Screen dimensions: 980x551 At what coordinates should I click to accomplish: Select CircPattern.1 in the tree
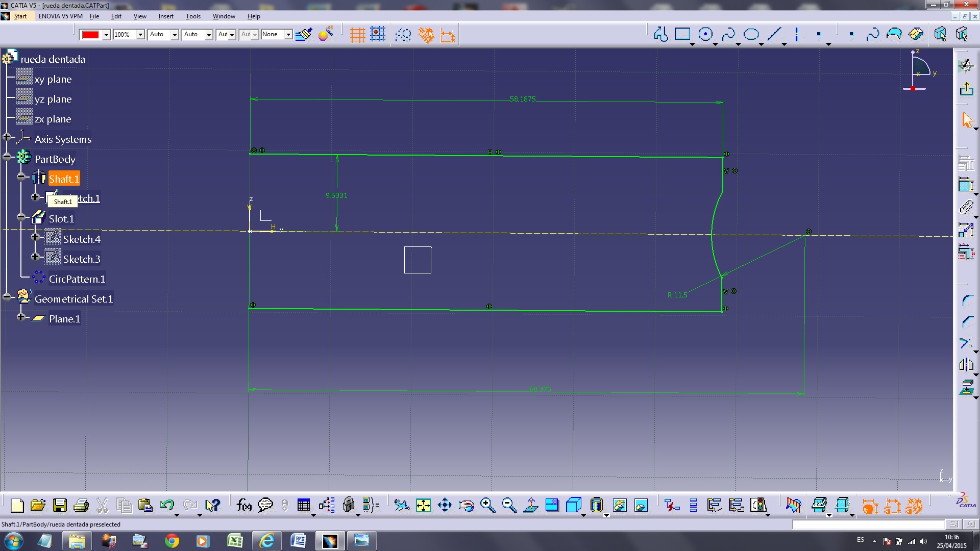[x=77, y=279]
